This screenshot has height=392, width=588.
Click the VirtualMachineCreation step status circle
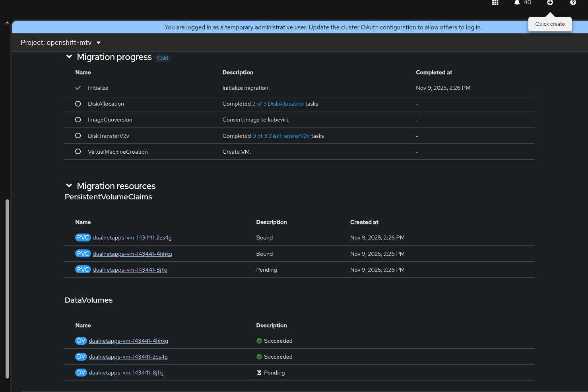[x=78, y=151]
